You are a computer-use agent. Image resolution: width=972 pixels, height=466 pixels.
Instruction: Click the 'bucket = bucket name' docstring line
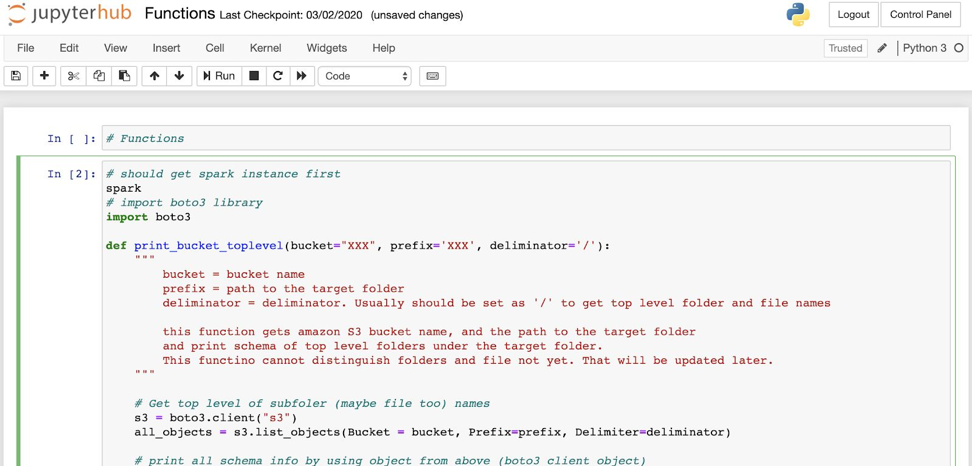(x=234, y=275)
